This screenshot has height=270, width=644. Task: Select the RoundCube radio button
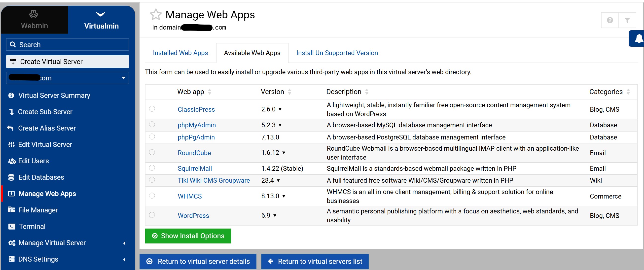coord(152,152)
